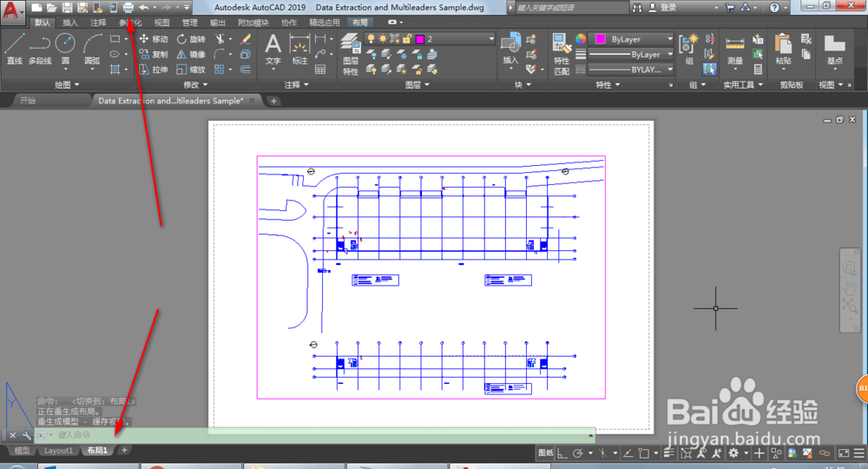Expand the Layers (图层) panel
The height and width of the screenshot is (469, 868).
click(417, 85)
